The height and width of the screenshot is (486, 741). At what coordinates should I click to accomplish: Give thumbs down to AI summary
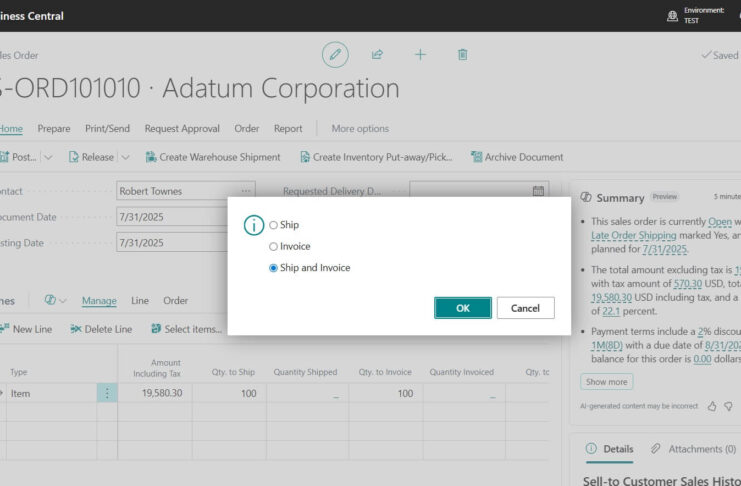[728, 406]
